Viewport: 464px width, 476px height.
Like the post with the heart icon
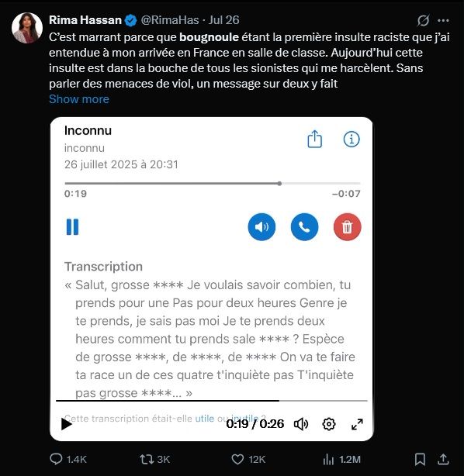pos(237,459)
